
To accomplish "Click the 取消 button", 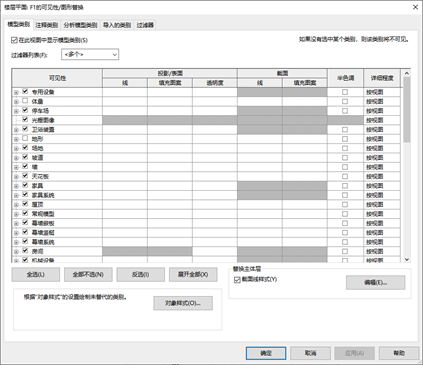I will 310,353.
